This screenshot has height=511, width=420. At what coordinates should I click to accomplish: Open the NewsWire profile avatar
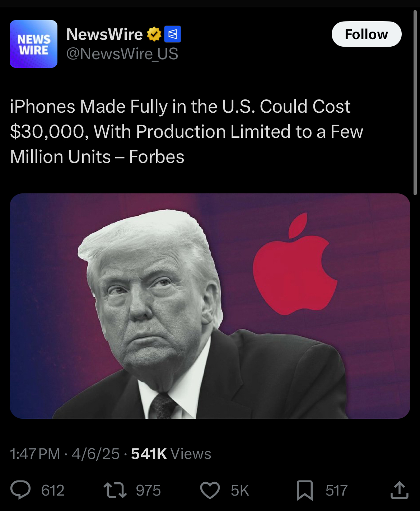[x=33, y=44]
